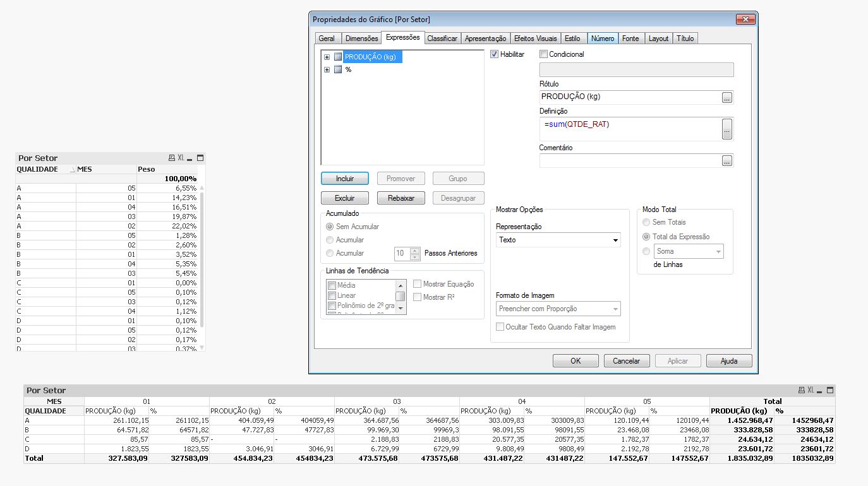Image resolution: width=868 pixels, height=486 pixels.
Task: Select the Sem Totais radio button
Action: (x=646, y=222)
